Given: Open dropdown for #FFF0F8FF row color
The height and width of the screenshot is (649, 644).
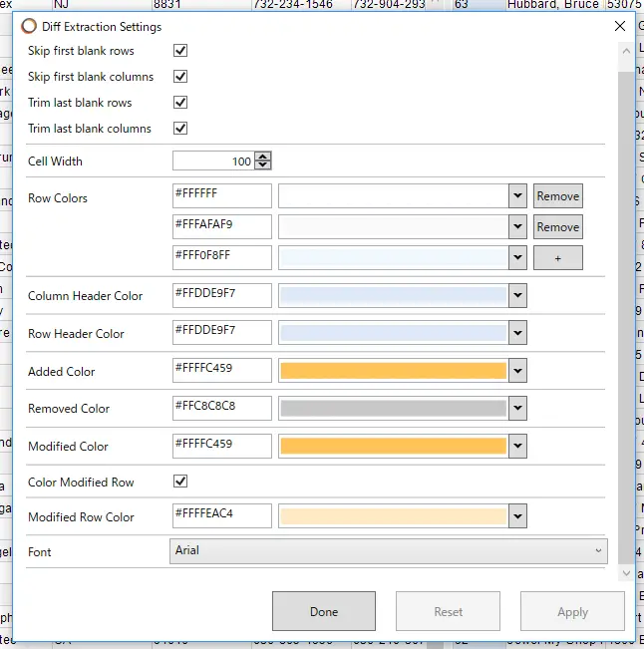Looking at the screenshot, I should coord(517,257).
